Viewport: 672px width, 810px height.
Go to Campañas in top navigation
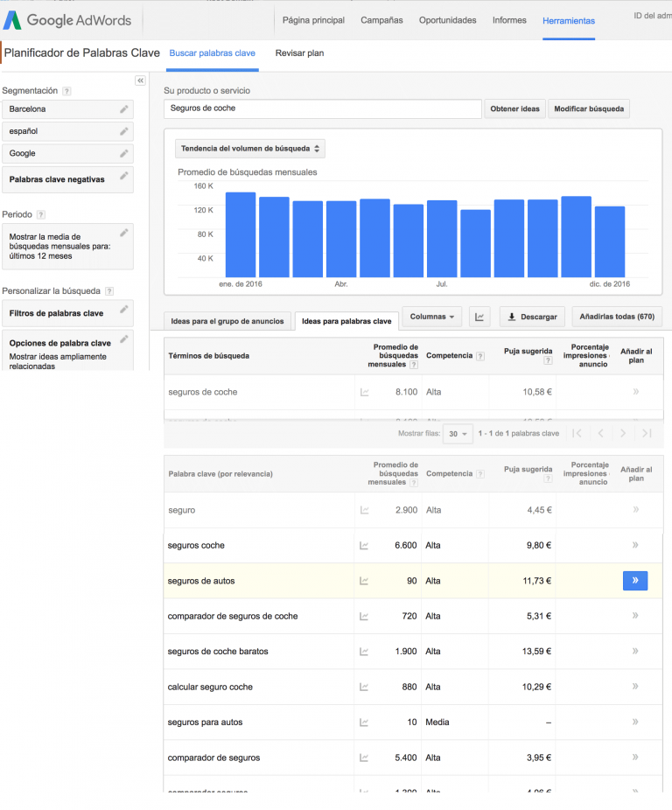[381, 20]
